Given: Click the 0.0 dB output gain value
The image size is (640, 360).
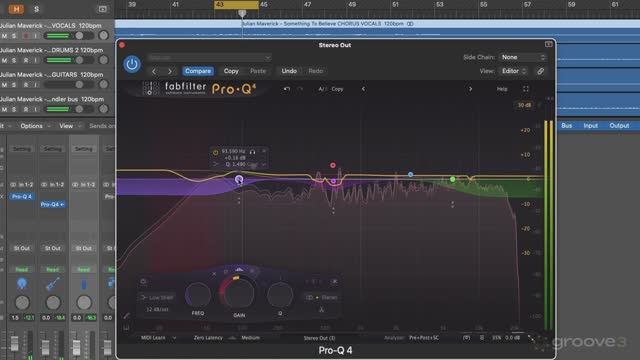Looking at the screenshot, I should [x=513, y=338].
